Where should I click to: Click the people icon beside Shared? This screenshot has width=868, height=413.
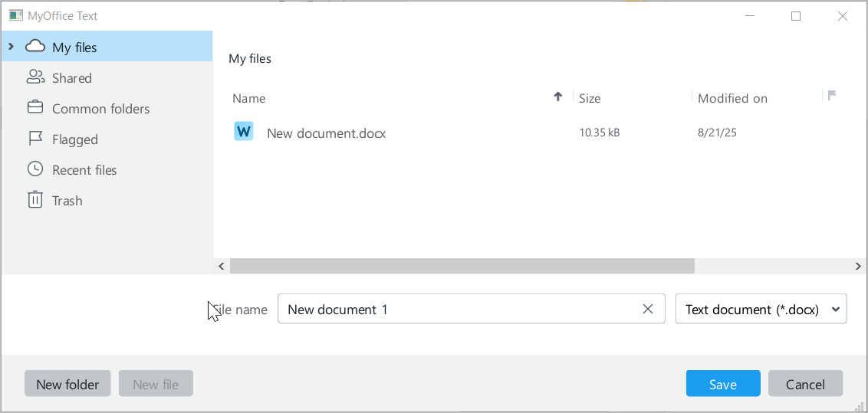(35, 77)
